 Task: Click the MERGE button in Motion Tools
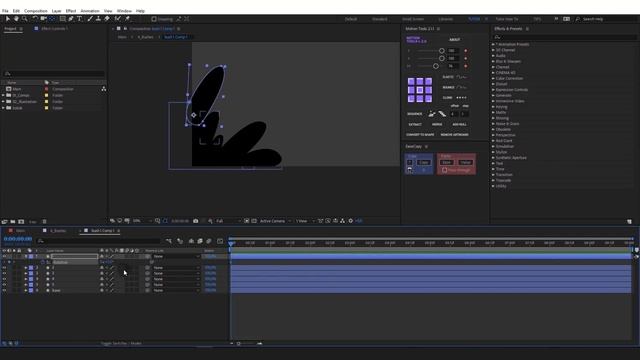(437, 124)
